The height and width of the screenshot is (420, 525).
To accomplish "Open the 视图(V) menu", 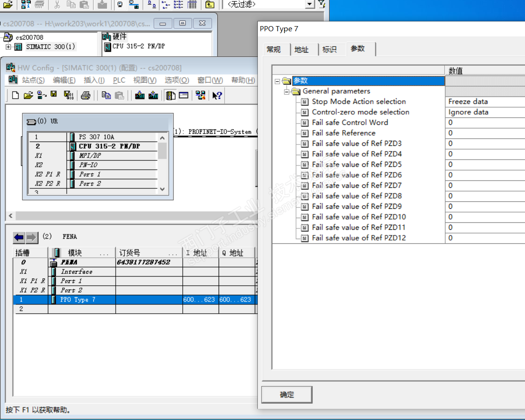I will (x=145, y=80).
